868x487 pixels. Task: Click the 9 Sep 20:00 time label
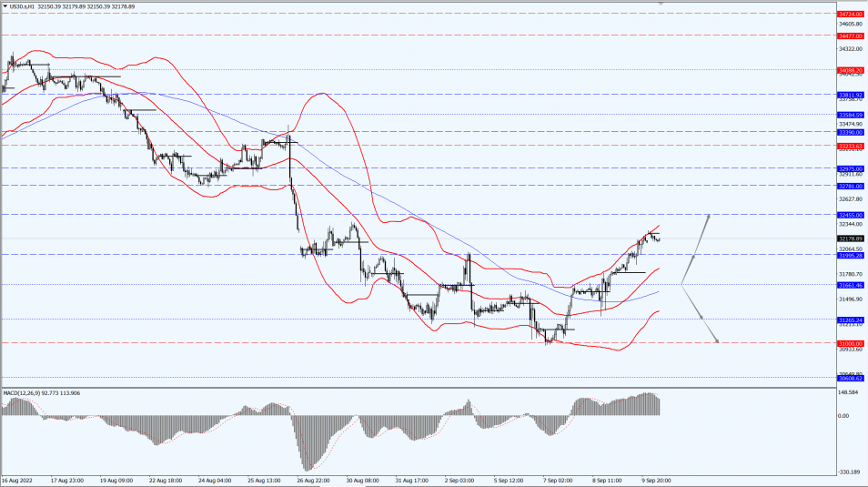(657, 480)
